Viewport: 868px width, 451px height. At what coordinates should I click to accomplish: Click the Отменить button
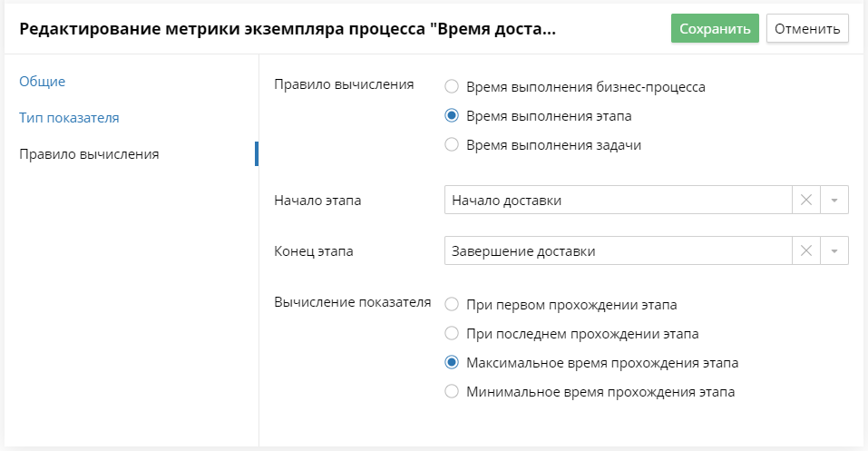[807, 28]
